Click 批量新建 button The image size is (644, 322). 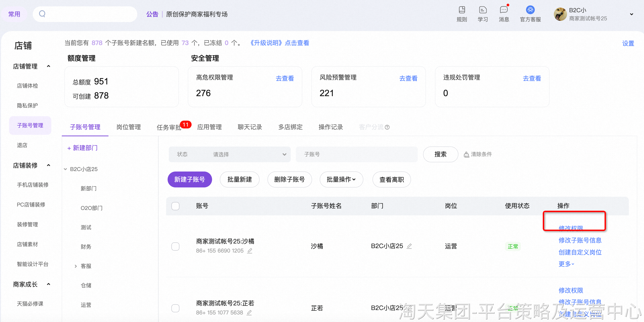(x=239, y=179)
